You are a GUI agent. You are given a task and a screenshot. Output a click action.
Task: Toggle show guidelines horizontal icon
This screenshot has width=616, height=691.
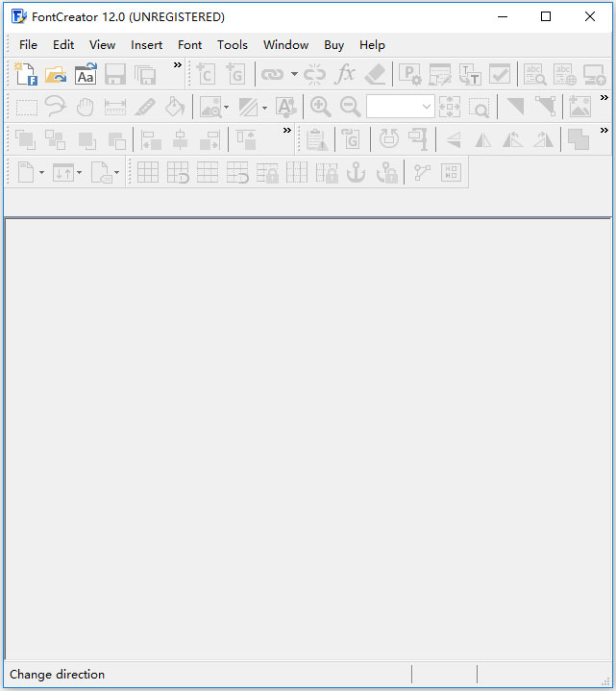point(208,172)
